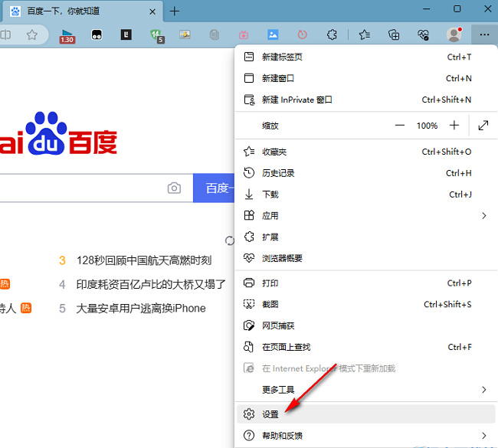Click the black square L extension icon
The height and width of the screenshot is (448, 498).
(126, 34)
